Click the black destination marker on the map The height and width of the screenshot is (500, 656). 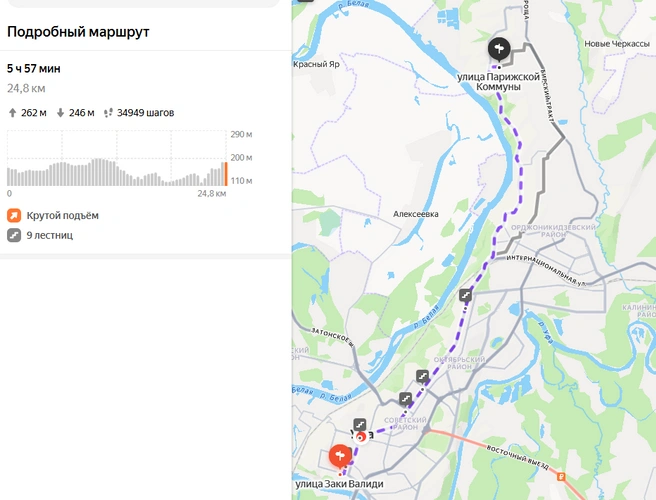(499, 49)
